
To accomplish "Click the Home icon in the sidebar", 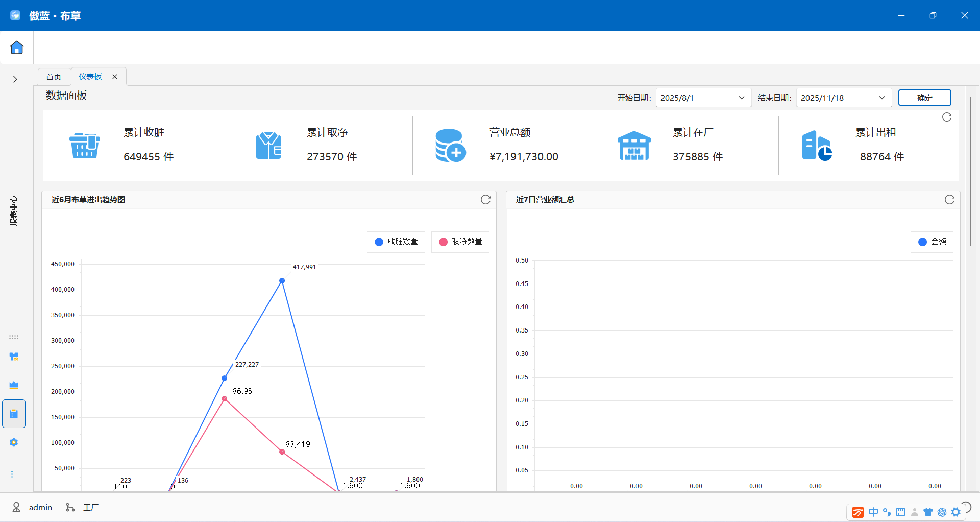I will coord(17,47).
